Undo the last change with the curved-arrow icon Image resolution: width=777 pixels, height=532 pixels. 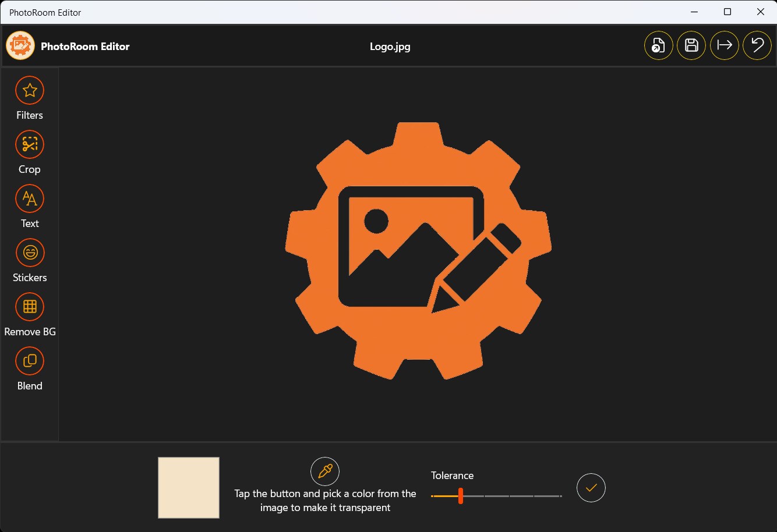(x=757, y=45)
